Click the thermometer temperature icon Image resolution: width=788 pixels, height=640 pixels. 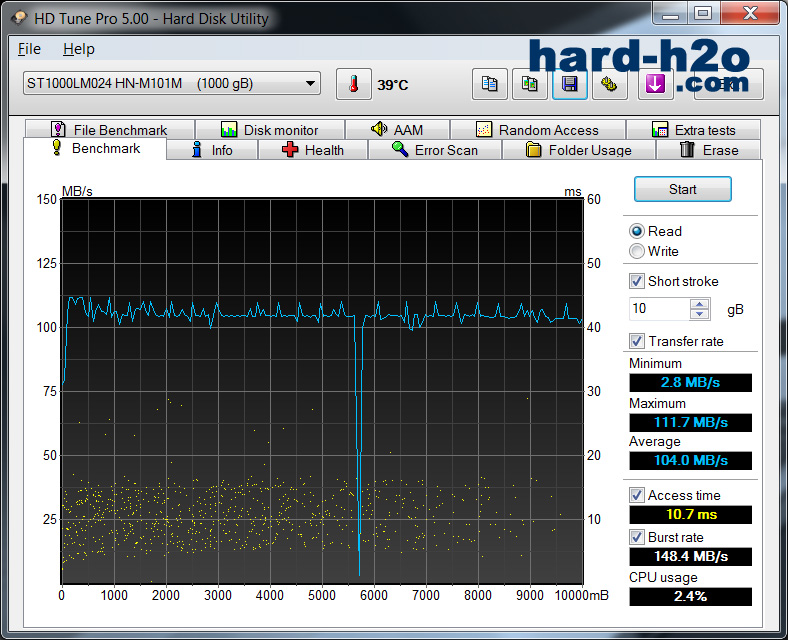point(353,84)
